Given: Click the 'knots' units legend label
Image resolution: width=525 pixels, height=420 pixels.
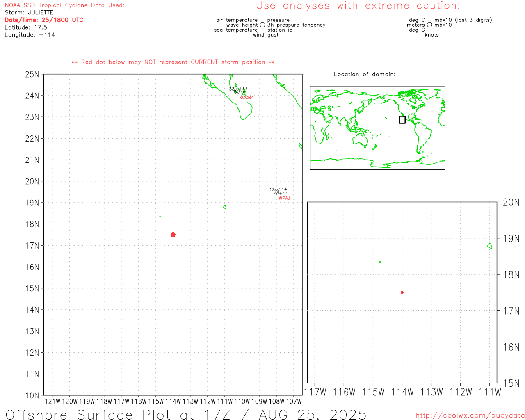Looking at the screenshot, I should coord(432,35).
